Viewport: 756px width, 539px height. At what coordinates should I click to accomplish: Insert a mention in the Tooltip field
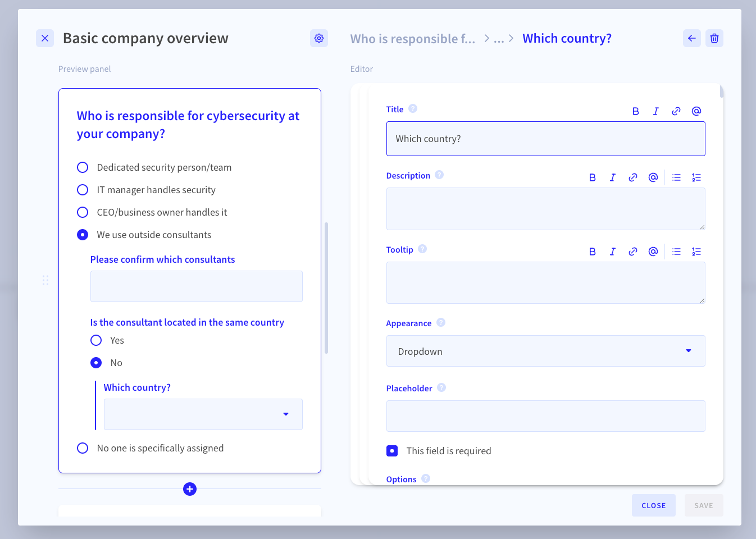pos(653,251)
